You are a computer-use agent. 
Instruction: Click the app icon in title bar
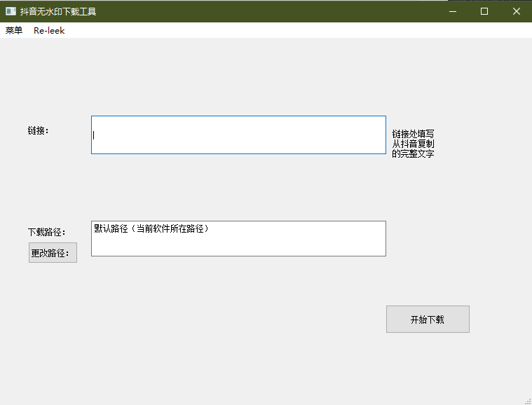11,11
